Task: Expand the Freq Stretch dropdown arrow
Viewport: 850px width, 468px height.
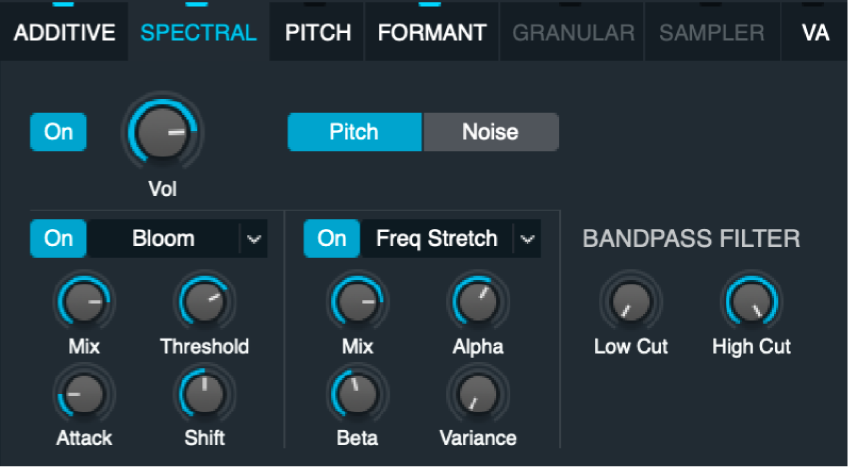Action: click(528, 239)
